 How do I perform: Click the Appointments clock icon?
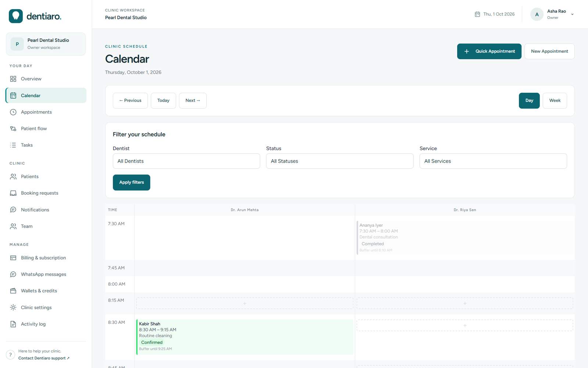click(x=13, y=112)
